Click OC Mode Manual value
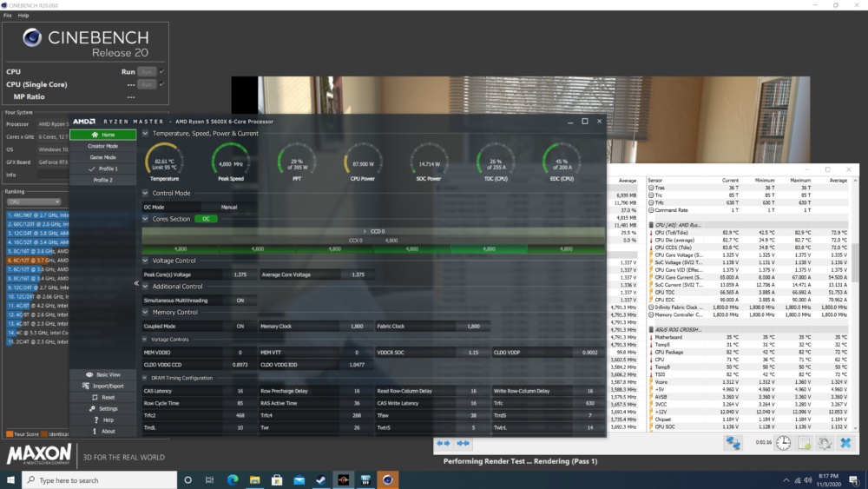Image resolution: width=868 pixels, height=489 pixels. pos(229,207)
